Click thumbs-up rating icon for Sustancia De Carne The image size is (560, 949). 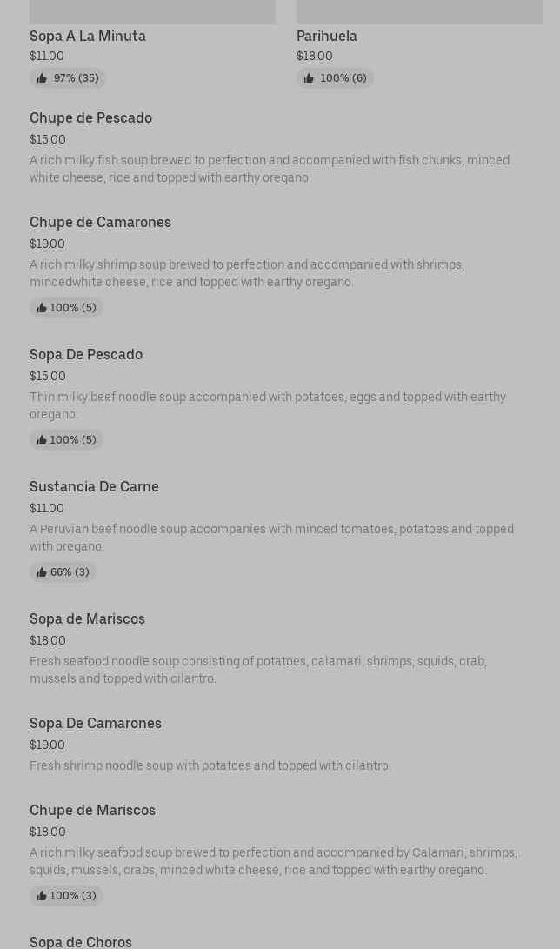coord(42,572)
